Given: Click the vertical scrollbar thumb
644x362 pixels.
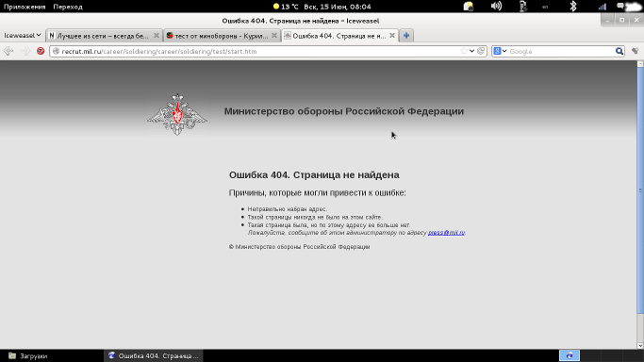Looking at the screenshot, I should 640,190.
